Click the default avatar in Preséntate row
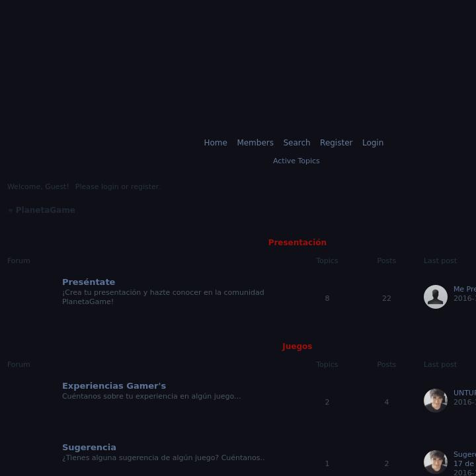 [435, 297]
